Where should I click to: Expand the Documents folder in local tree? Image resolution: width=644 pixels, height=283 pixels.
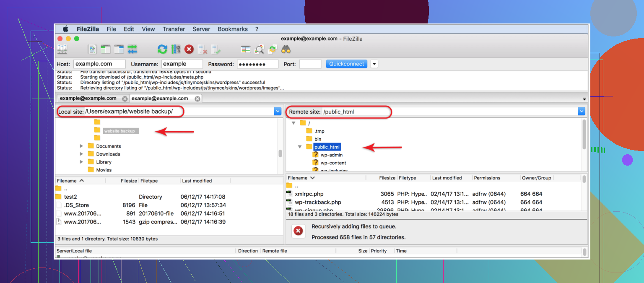pyautogui.click(x=81, y=146)
